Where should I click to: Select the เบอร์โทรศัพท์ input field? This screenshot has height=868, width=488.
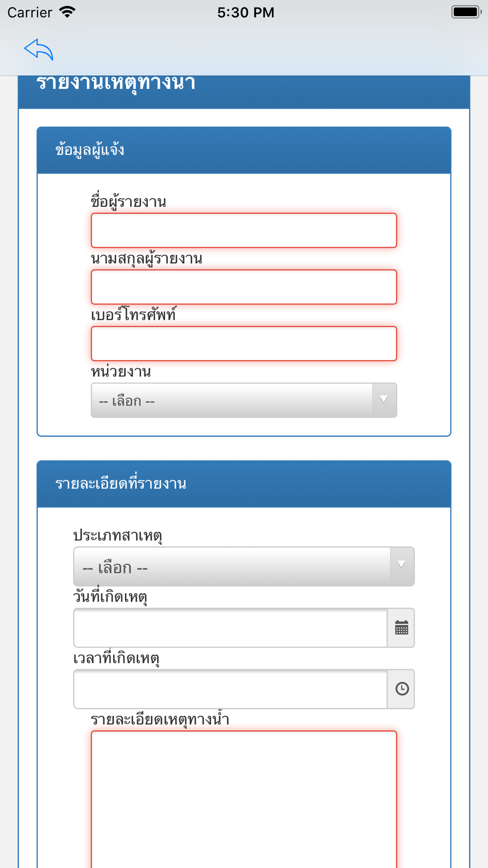pyautogui.click(x=244, y=344)
